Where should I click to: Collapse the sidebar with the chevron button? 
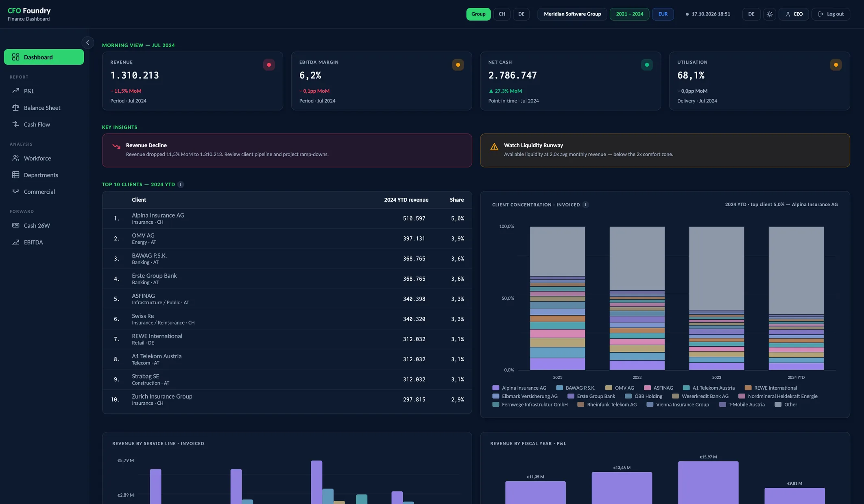tap(87, 43)
